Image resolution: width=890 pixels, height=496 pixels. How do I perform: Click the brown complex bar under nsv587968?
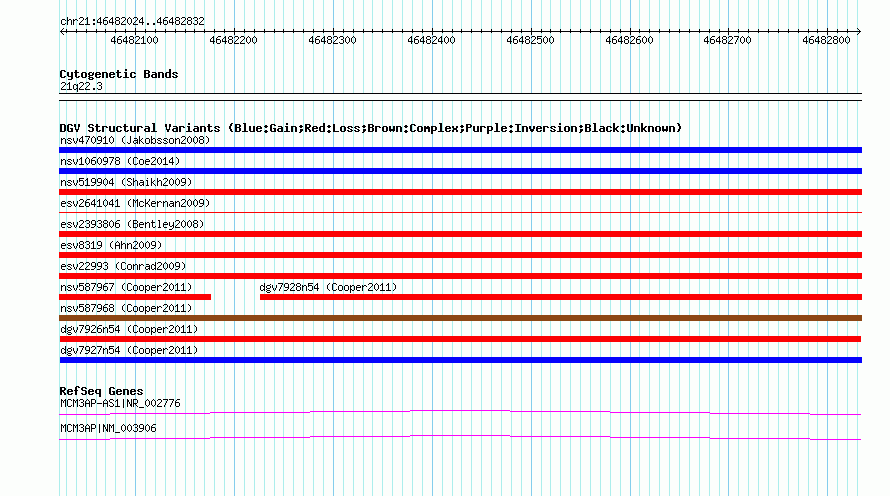click(x=460, y=318)
